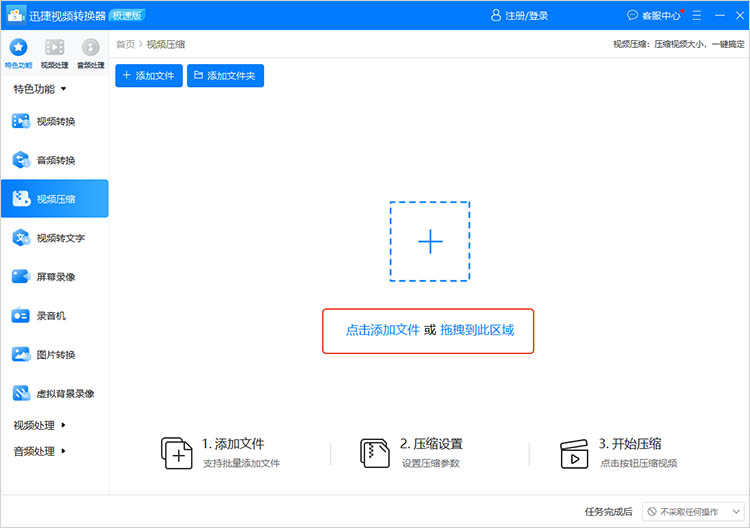750x528 pixels.
Task: Open the hamburger menu icon in title bar
Action: (697, 15)
